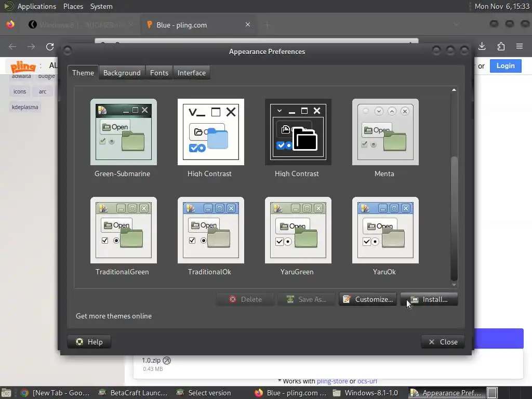This screenshot has height=399, width=532.
Task: Click the clock showing Mon Nov 6
Action: click(502, 6)
